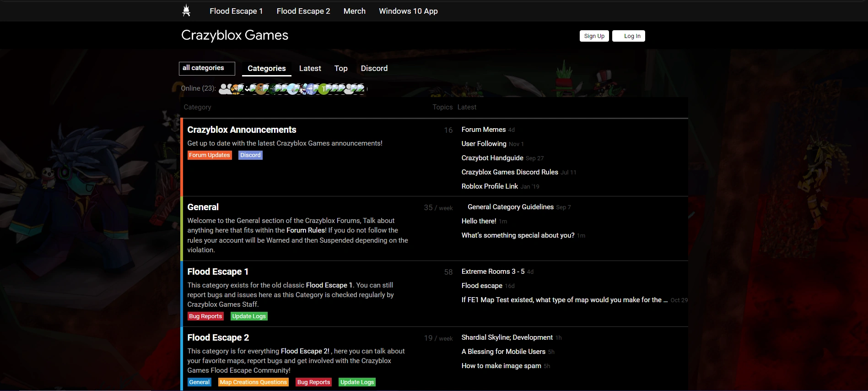This screenshot has width=868, height=391.
Task: Open the General category heading
Action: point(203,207)
